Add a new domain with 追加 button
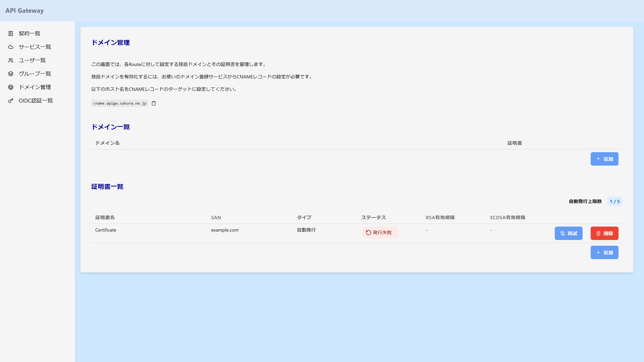This screenshot has width=644, height=362. [604, 159]
